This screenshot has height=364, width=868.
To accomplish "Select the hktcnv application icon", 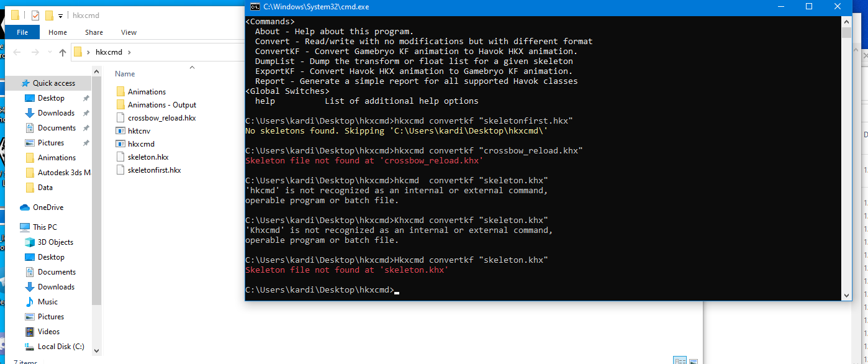I will pos(121,130).
